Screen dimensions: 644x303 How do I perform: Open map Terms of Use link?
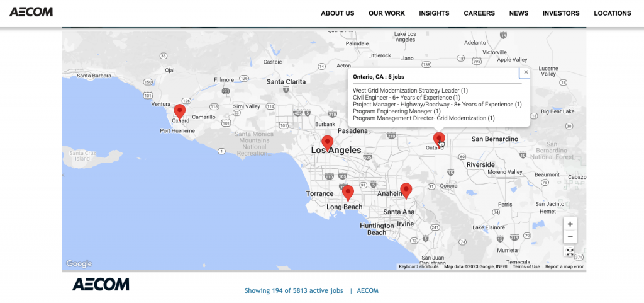click(526, 267)
